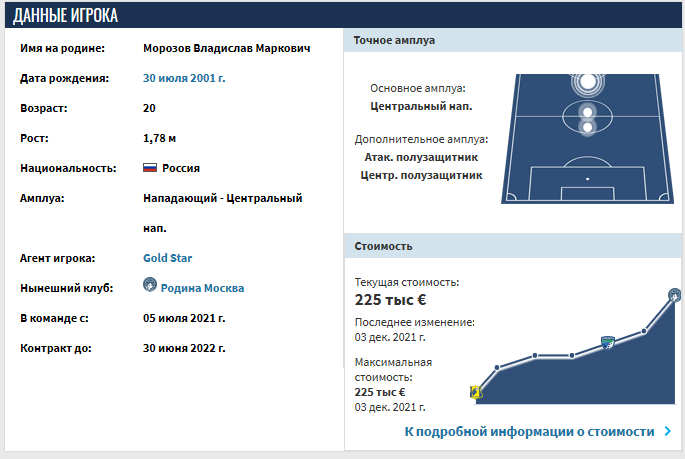Click the Данные игрока panel title
This screenshot has width=685, height=459.
(x=65, y=14)
